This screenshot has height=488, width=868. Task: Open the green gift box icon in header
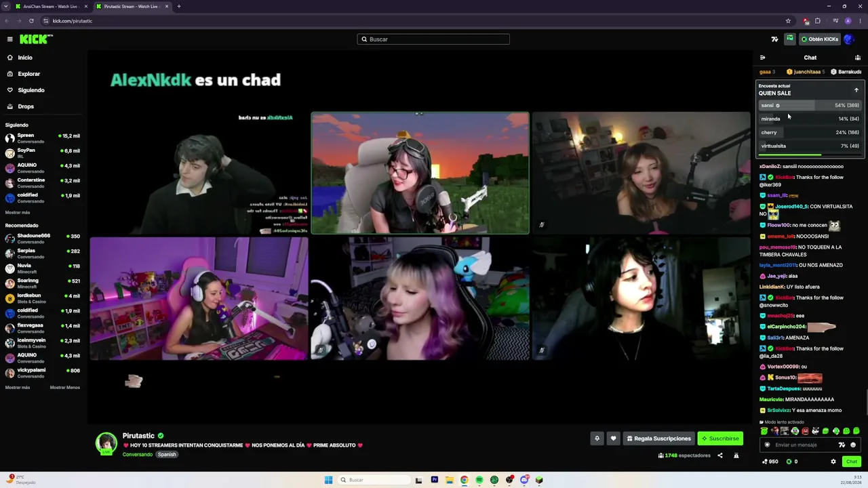(789, 39)
